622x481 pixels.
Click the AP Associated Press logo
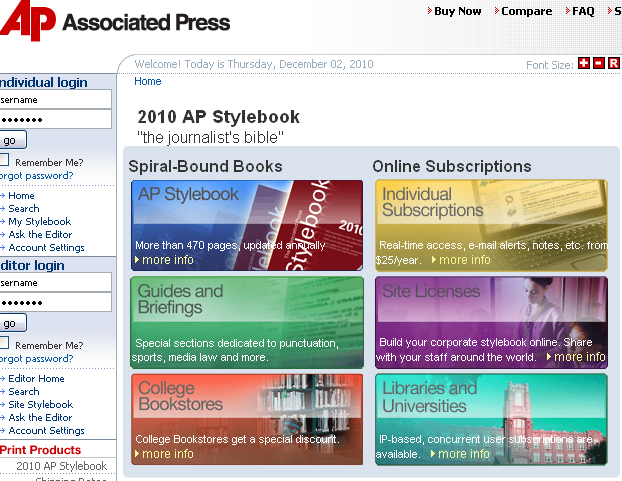(115, 21)
